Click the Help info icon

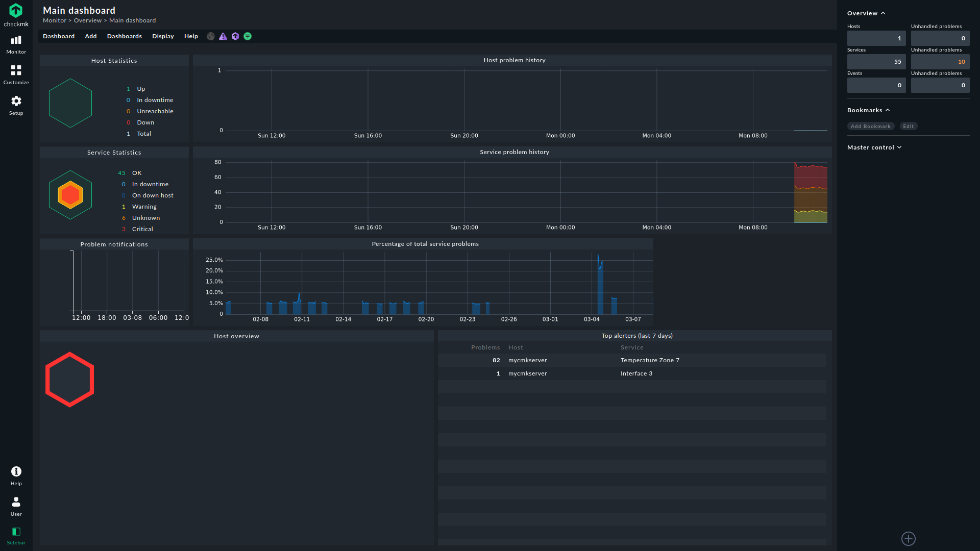click(15, 471)
